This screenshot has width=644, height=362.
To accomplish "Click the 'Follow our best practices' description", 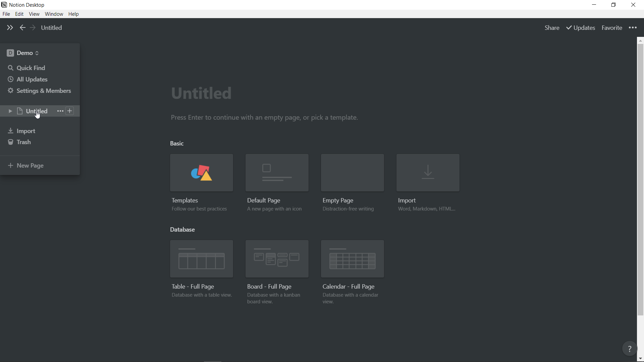I will pyautogui.click(x=199, y=209).
